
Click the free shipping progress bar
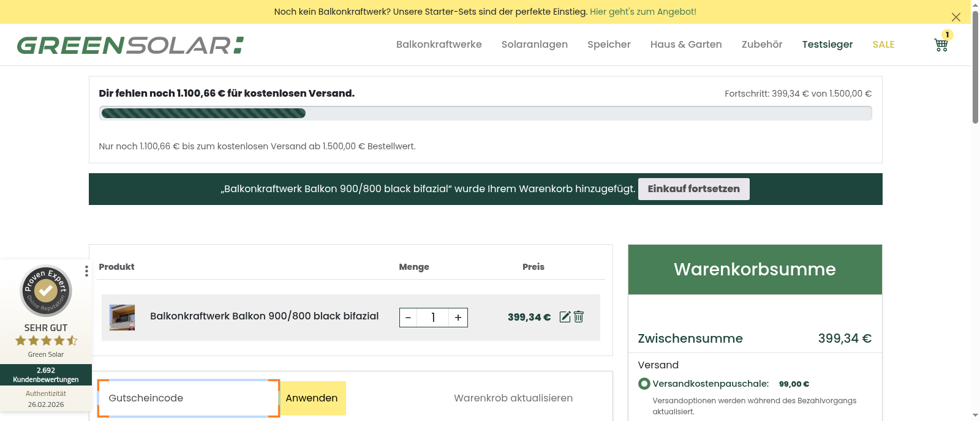[x=485, y=113]
